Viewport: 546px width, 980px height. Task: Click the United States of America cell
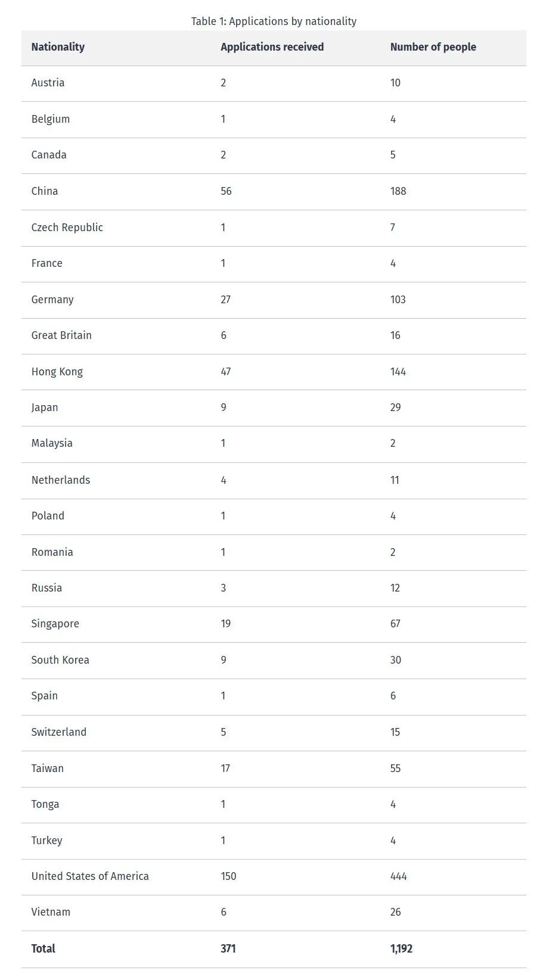pos(90,876)
